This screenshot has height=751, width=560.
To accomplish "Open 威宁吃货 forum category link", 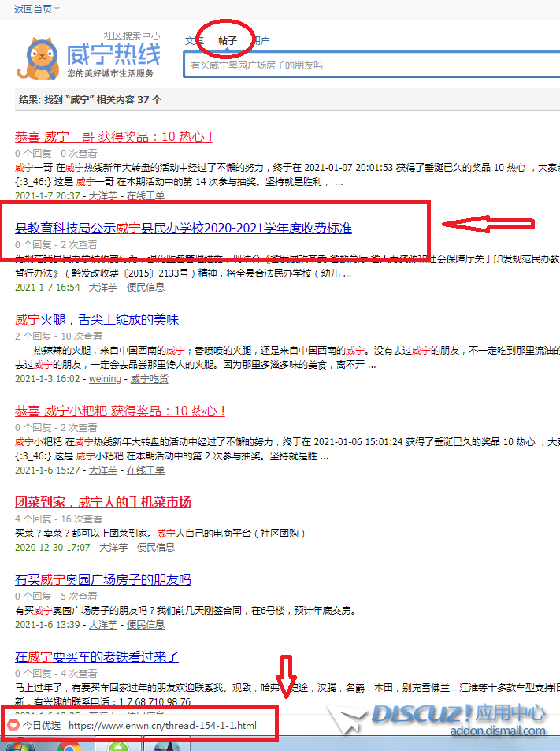I will point(149,379).
